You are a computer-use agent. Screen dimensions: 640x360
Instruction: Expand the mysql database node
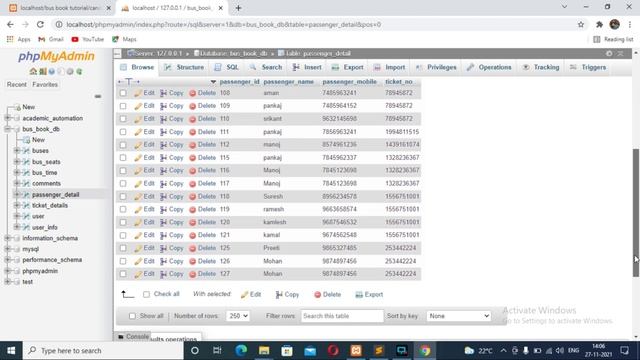coord(8,249)
